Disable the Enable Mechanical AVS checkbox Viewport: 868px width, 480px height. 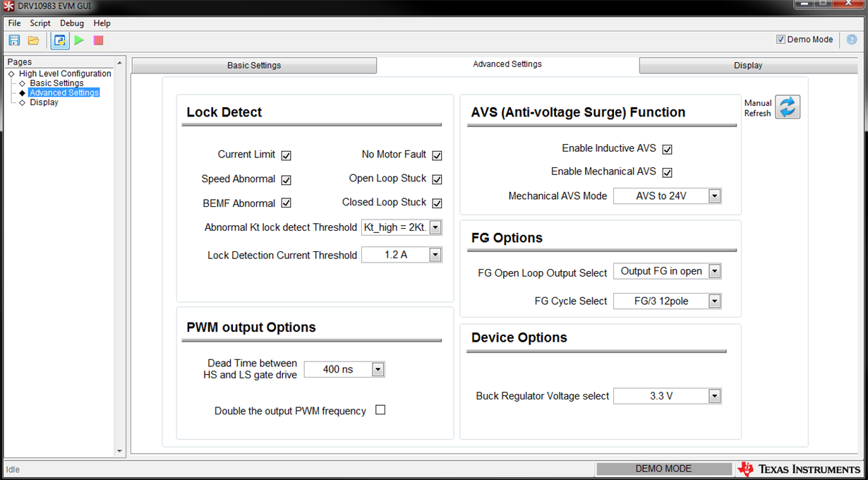667,172
